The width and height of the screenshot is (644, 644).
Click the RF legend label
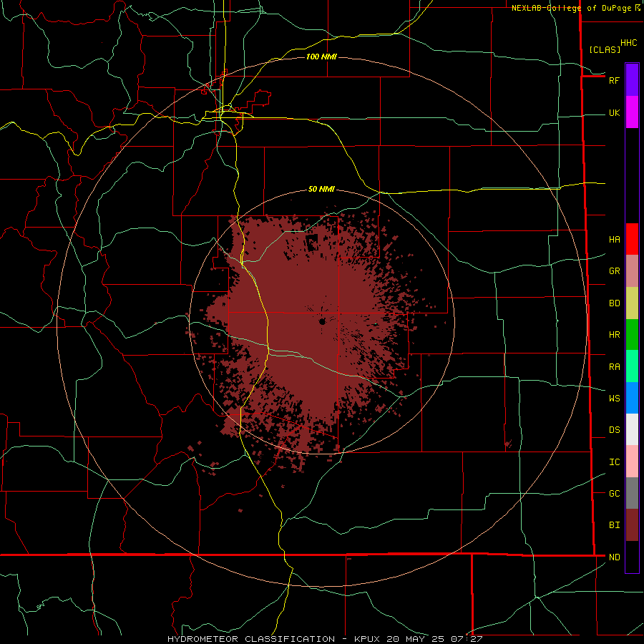pos(614,80)
